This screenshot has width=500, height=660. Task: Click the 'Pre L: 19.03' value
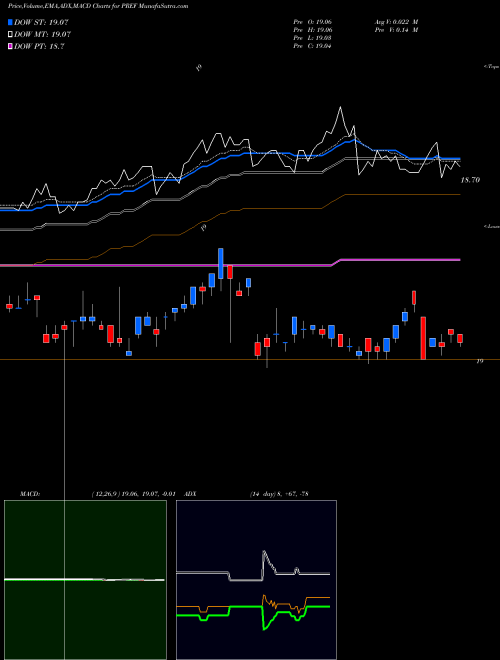[x=312, y=38]
